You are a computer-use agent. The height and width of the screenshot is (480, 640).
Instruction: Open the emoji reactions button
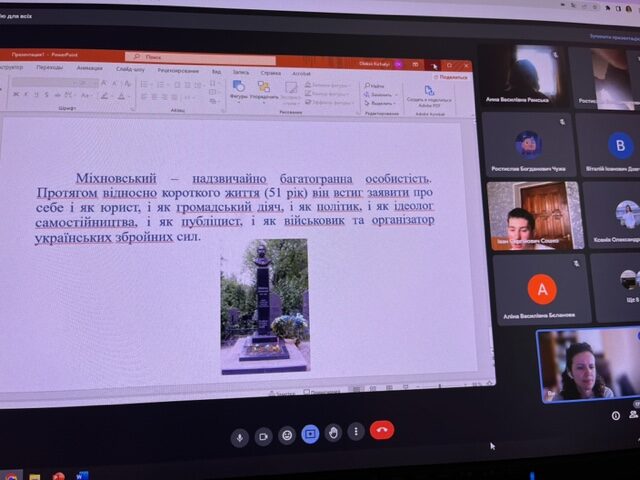pos(287,435)
